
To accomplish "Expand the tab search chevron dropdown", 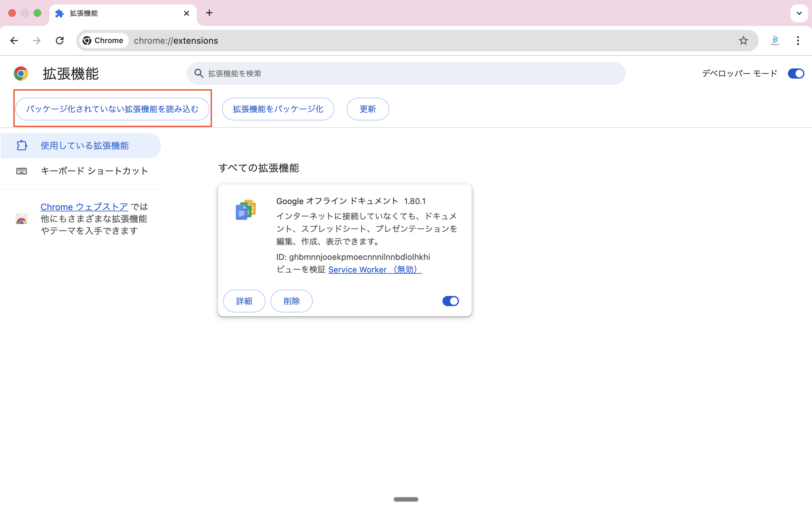I will [799, 13].
